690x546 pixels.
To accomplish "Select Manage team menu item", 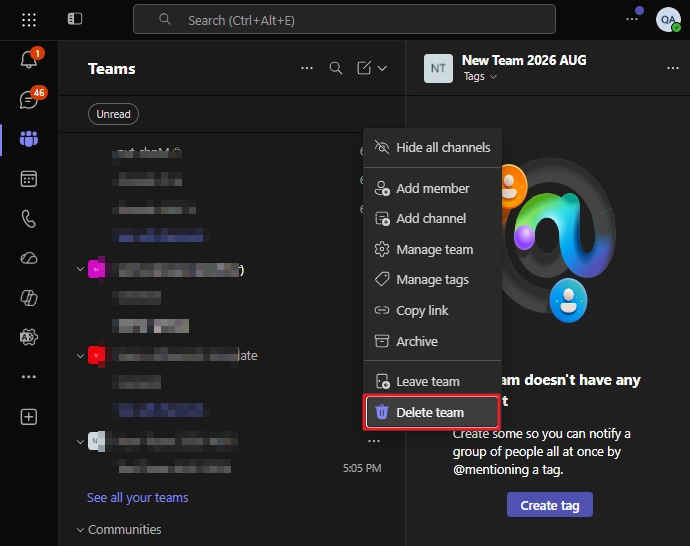I will click(x=432, y=249).
